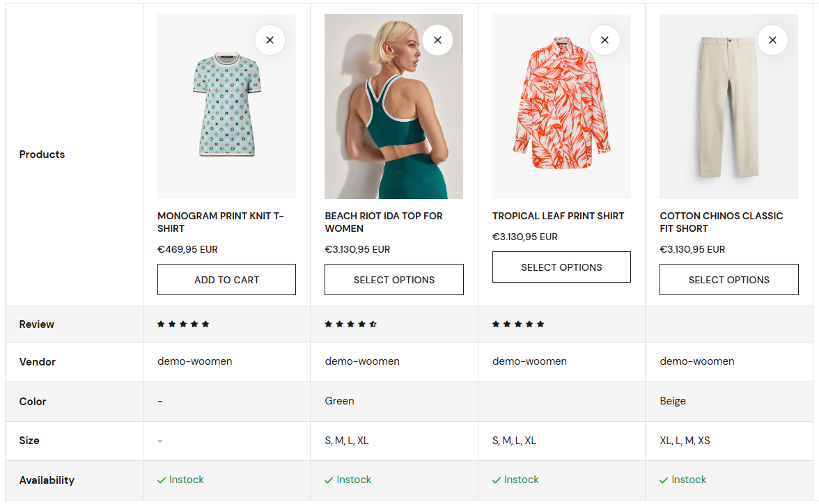Remove Cotton Chinos Classic Fit Short

pyautogui.click(x=772, y=40)
